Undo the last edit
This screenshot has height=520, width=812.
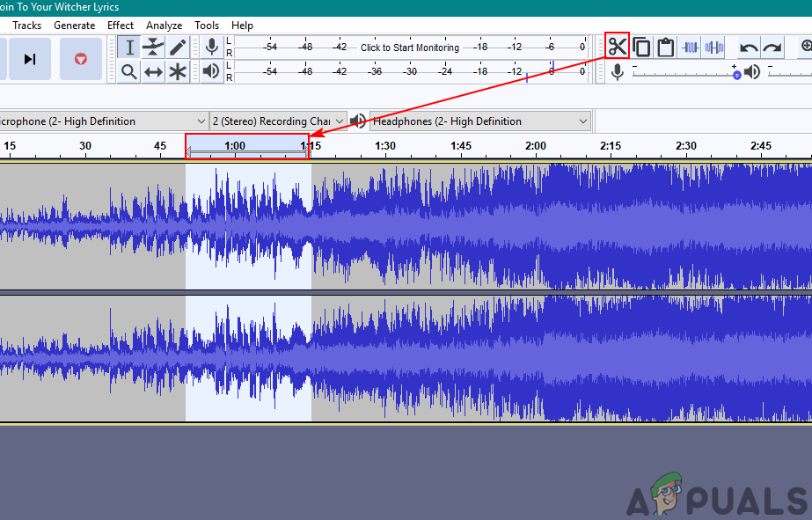747,48
